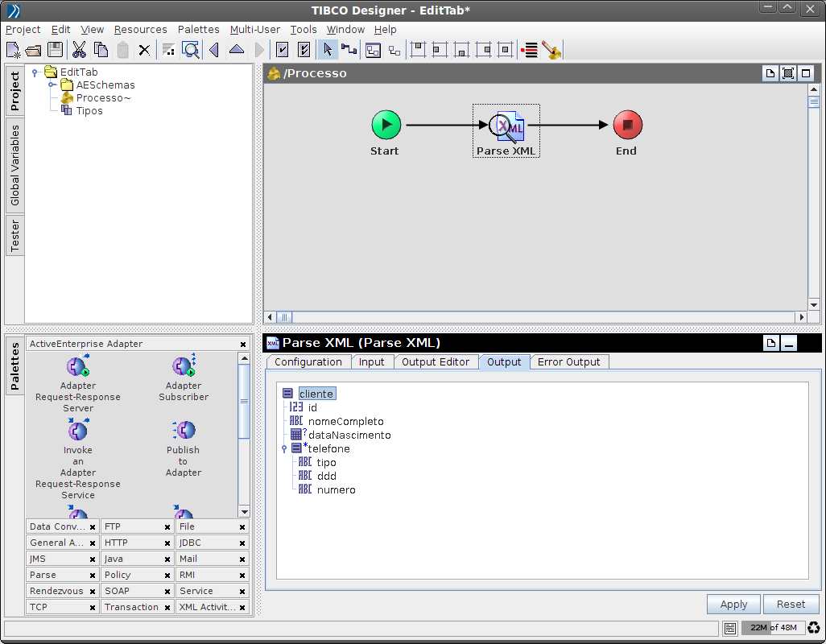Collapse the EditTab project tree root
Screen dimensions: 826x644
tap(35, 72)
